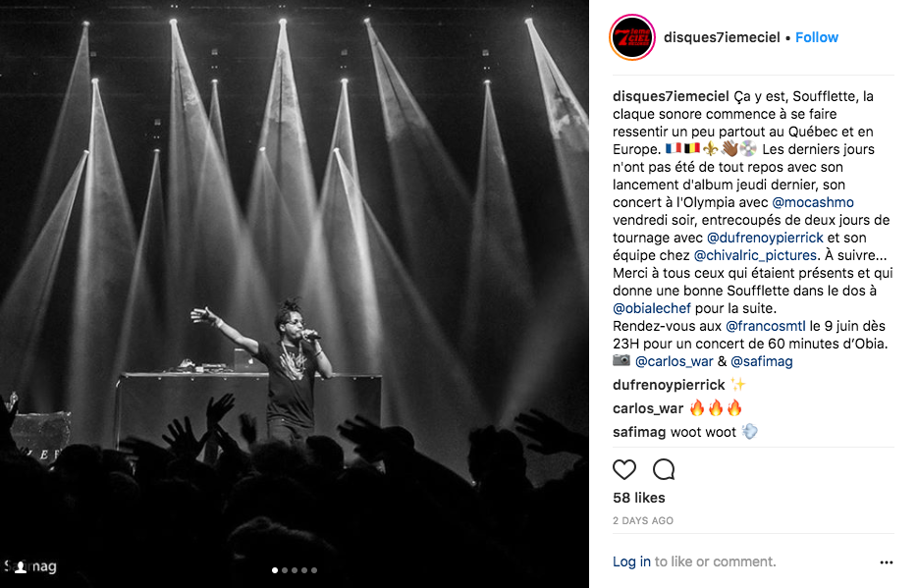918x588 pixels.
Task: Open @obialechef profile mention
Action: tap(652, 308)
